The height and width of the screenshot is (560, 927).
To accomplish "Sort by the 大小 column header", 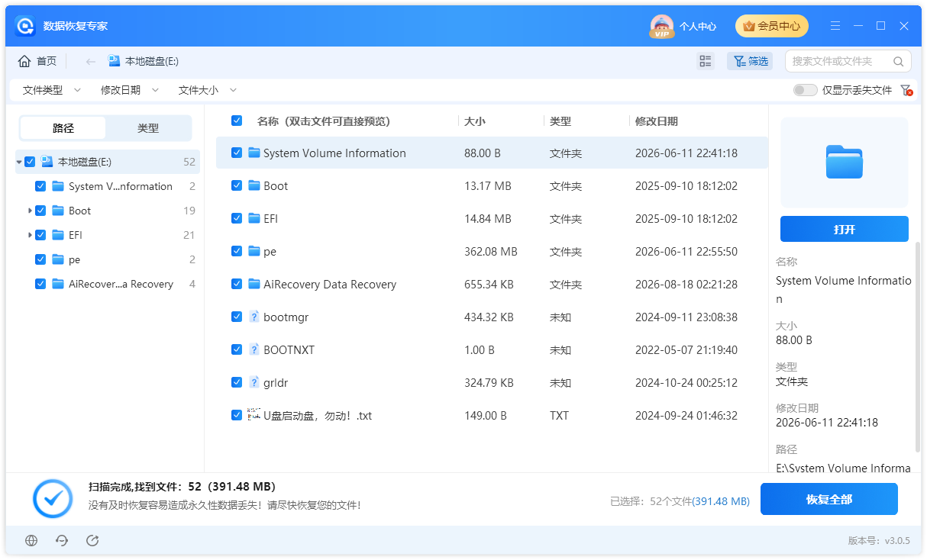I will [475, 121].
